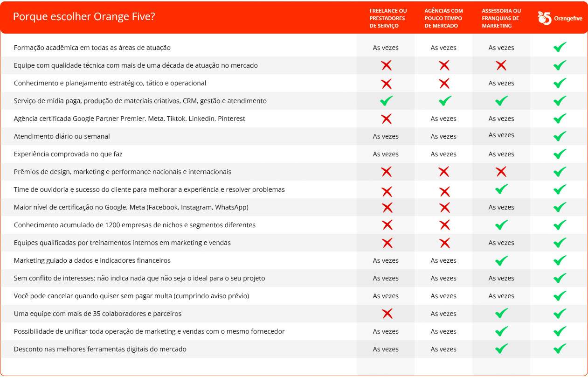Click the Porque escolher Orange Five? title
The height and width of the screenshot is (378, 588).
[x=84, y=17]
